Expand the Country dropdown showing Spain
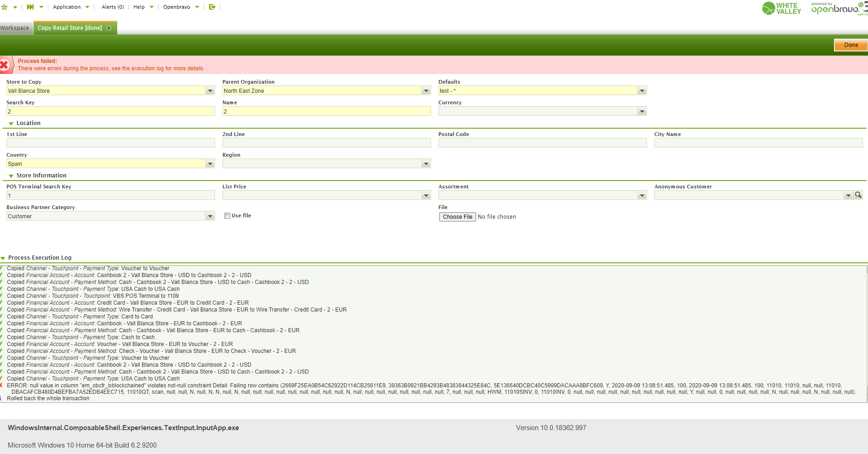Image resolution: width=868 pixels, height=454 pixels. (x=210, y=164)
